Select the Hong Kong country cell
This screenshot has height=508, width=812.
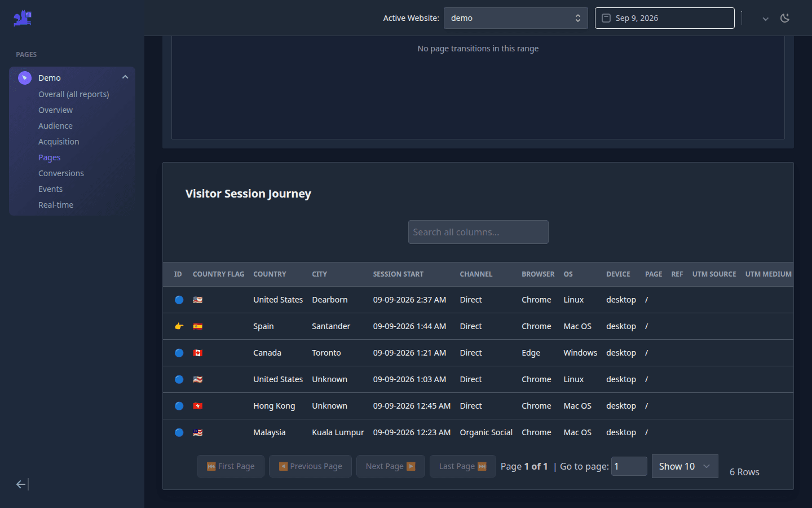click(274, 406)
